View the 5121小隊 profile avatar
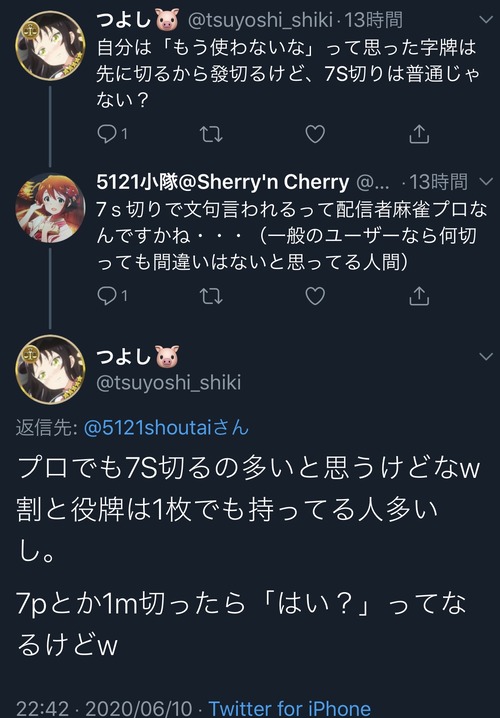Image resolution: width=500 pixels, height=718 pixels. (50, 208)
